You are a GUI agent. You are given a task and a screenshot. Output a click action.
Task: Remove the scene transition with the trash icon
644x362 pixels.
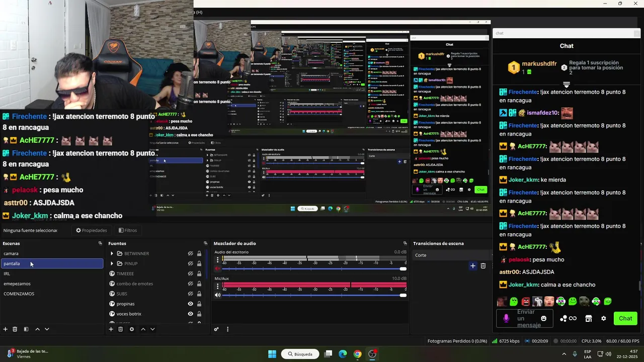coord(483,266)
